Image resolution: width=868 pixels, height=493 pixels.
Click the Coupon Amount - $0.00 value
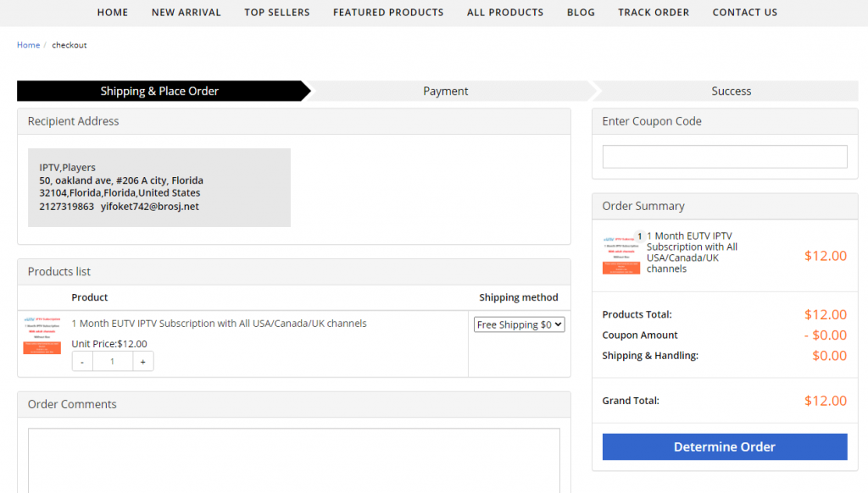tap(826, 335)
